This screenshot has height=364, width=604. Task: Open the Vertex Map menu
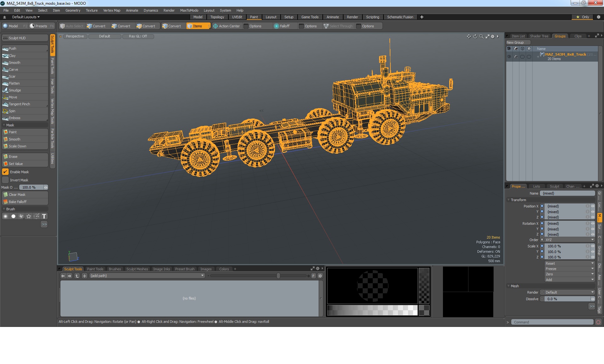pyautogui.click(x=112, y=10)
